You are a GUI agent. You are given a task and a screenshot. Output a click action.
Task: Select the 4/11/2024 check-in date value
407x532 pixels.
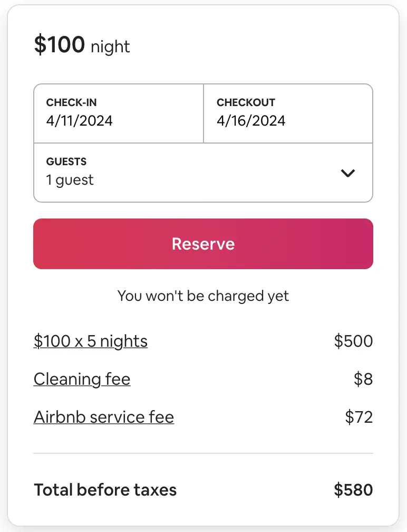[x=79, y=120]
